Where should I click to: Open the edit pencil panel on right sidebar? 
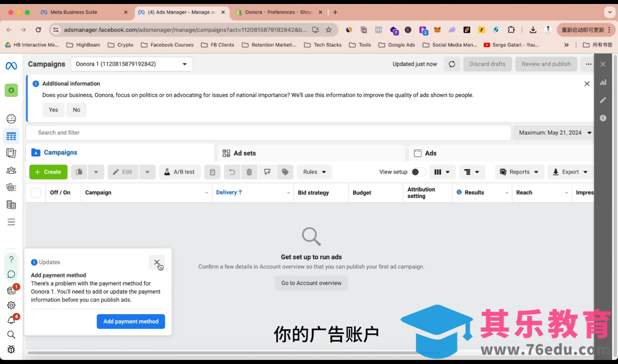603,100
